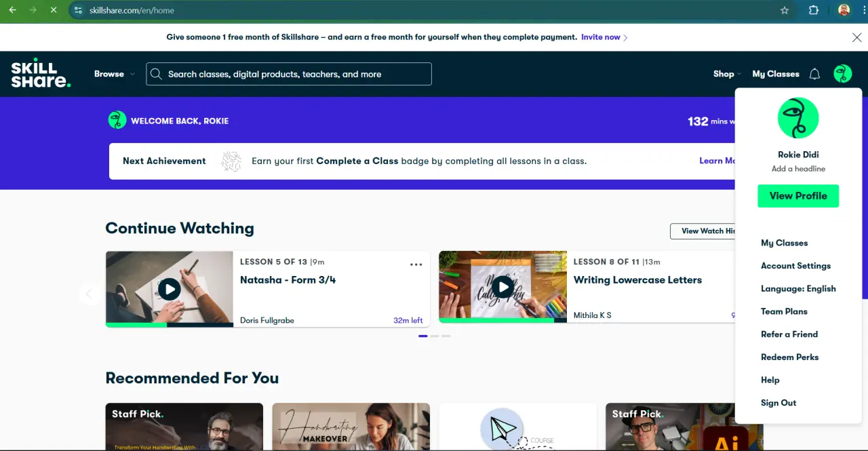
Task: Click the browser back arrow
Action: (x=12, y=10)
